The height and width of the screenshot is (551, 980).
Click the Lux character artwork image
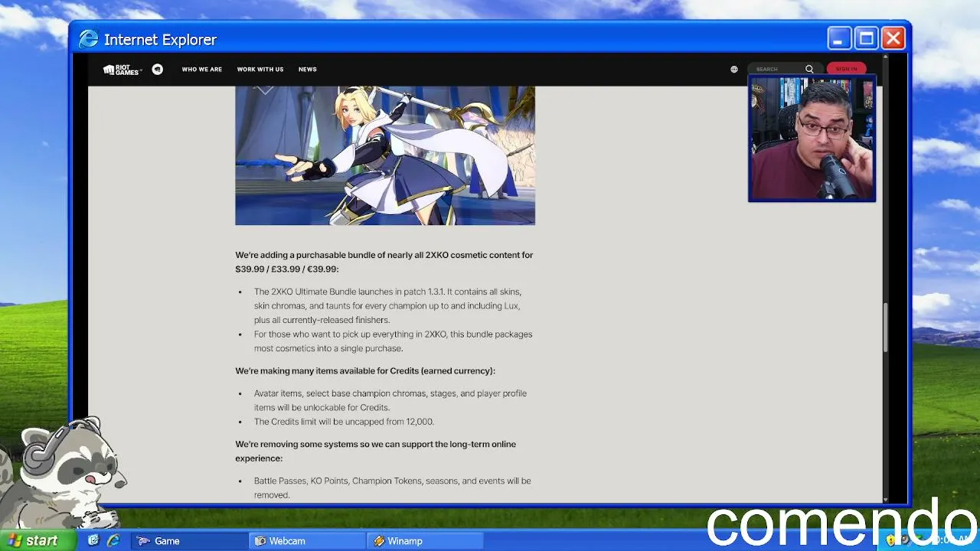(385, 155)
